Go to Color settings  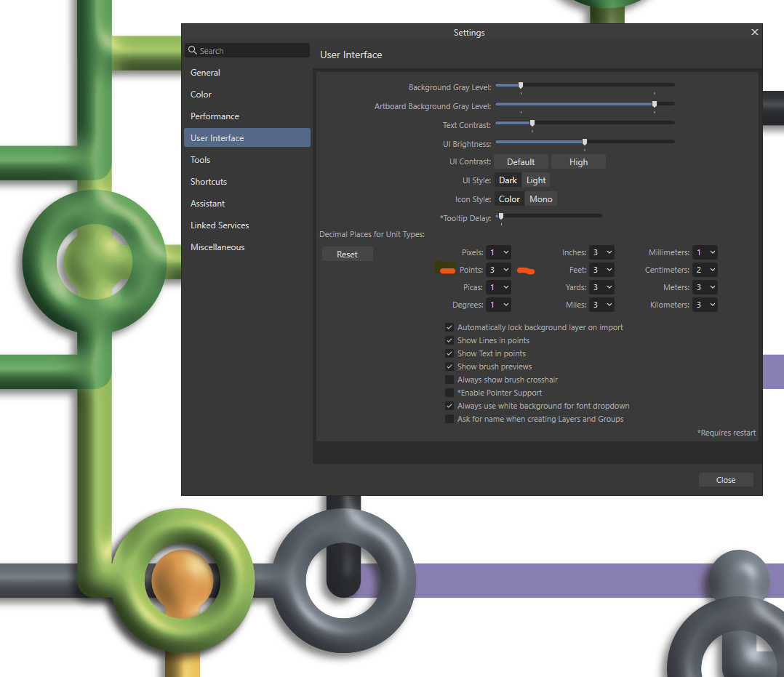[247, 95]
